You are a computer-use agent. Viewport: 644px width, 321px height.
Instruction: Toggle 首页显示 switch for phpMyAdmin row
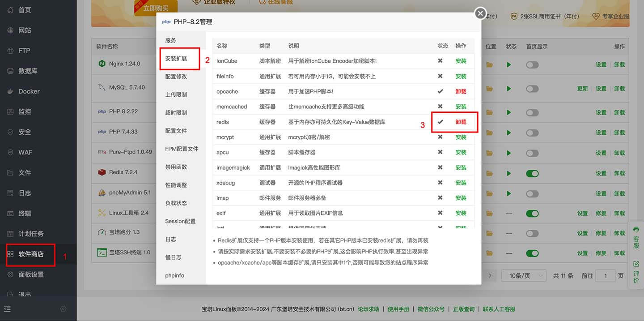[532, 194]
